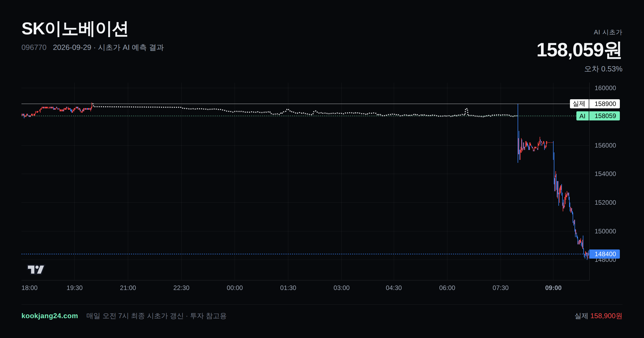644x338 pixels.
Task: Click the 01:30 time axis label
Action: click(288, 288)
